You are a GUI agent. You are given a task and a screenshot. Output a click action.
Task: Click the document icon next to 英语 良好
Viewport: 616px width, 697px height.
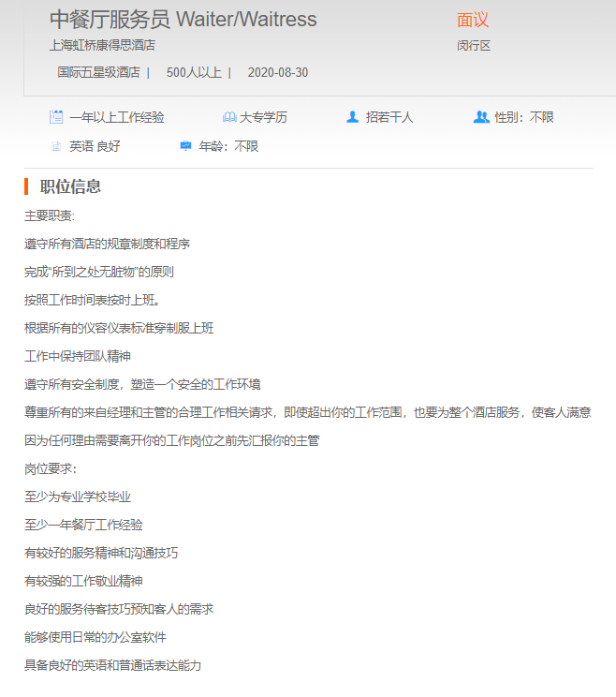(56, 146)
